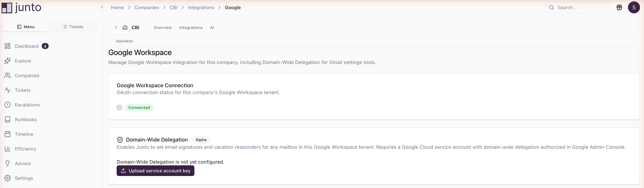Click the Google Workspace Connection title
The height and width of the screenshot is (188, 644).
tap(155, 86)
